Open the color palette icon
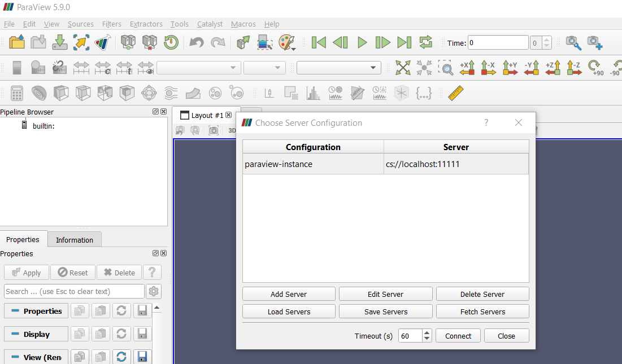The width and height of the screenshot is (622, 364). [x=287, y=42]
